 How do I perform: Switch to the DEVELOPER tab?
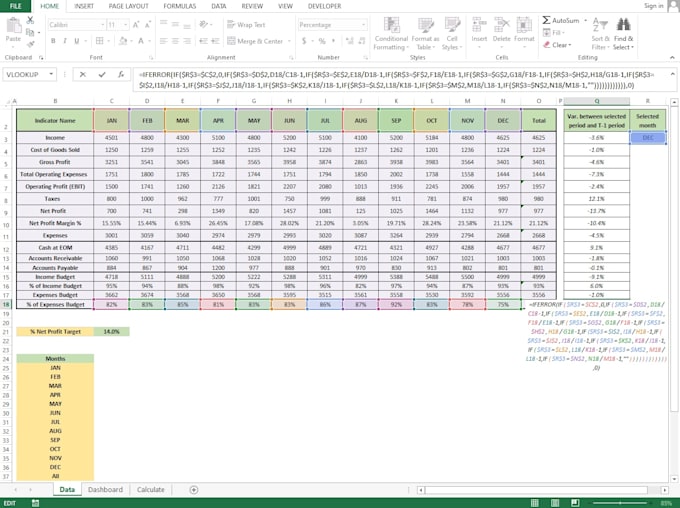coord(324,6)
